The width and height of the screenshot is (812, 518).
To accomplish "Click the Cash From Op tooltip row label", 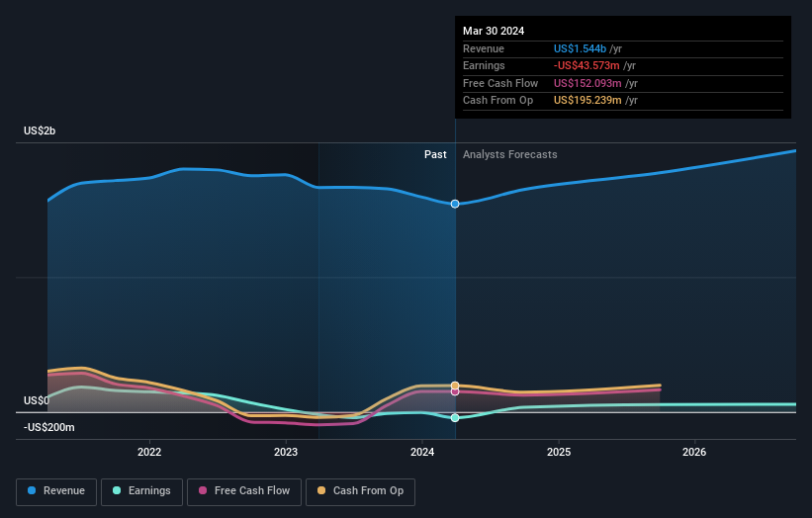I will tap(497, 101).
